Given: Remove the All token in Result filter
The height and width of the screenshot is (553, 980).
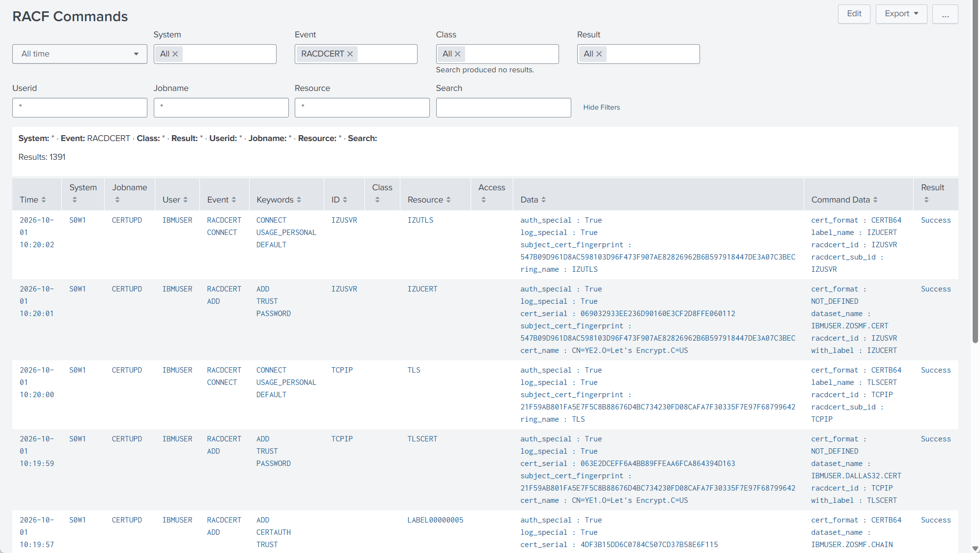Looking at the screenshot, I should (x=599, y=54).
